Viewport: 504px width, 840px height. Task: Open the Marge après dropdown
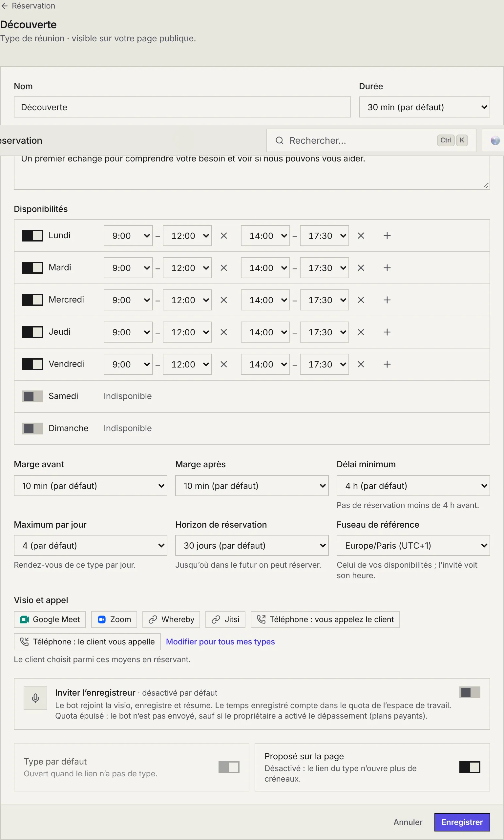coord(252,486)
